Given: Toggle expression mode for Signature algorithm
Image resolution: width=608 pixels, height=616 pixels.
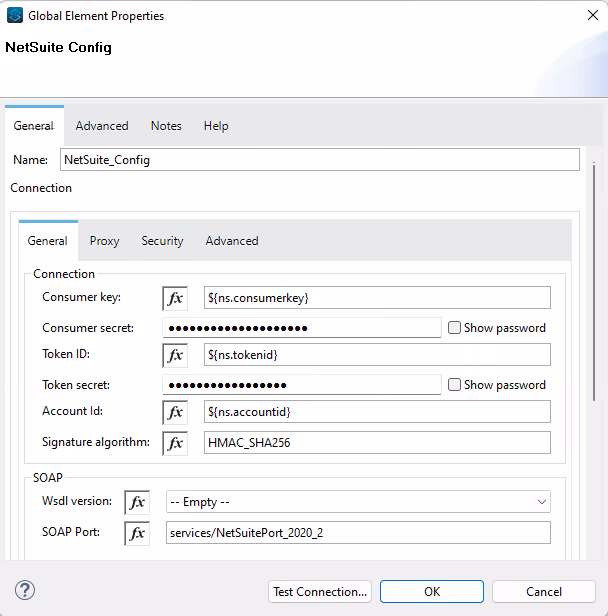Looking at the screenshot, I should tap(175, 443).
